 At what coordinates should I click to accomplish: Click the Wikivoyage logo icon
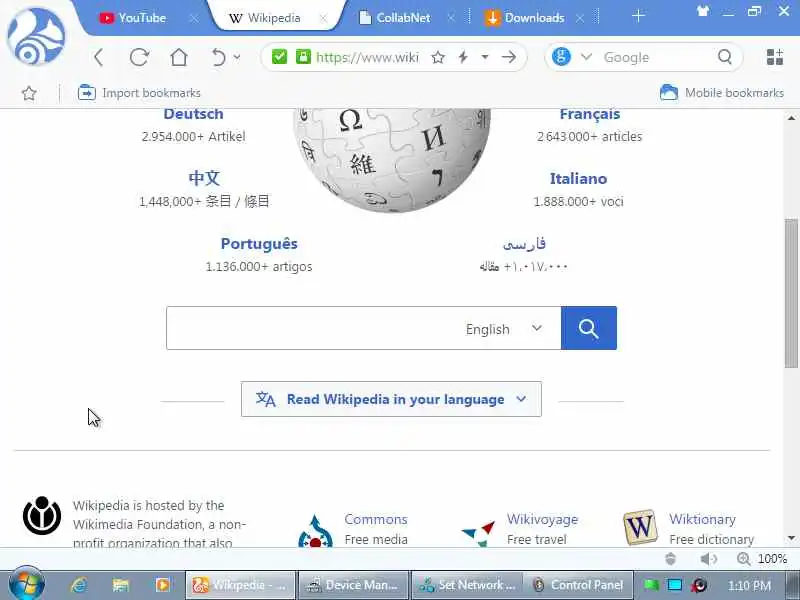click(478, 533)
